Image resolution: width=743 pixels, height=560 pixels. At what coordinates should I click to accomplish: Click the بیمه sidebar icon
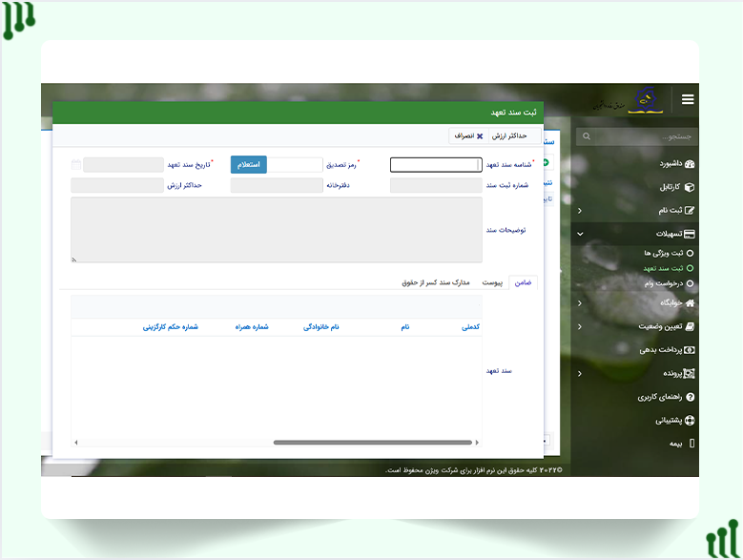691,443
